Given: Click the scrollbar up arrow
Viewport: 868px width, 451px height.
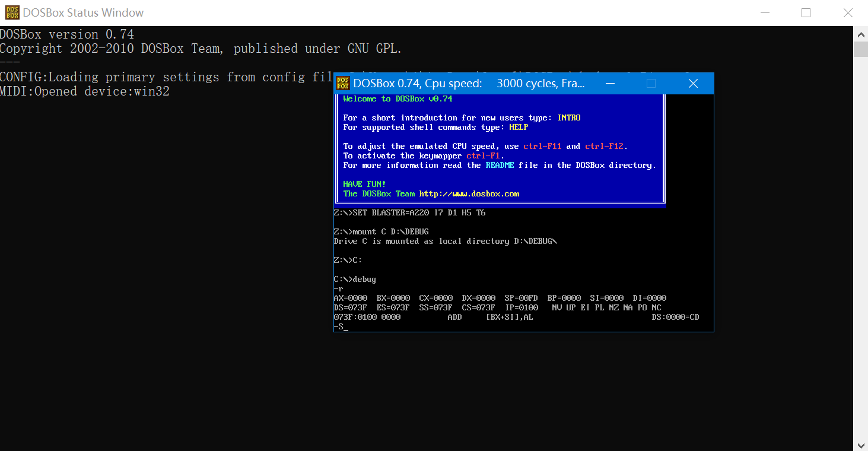Looking at the screenshot, I should [x=861, y=34].
